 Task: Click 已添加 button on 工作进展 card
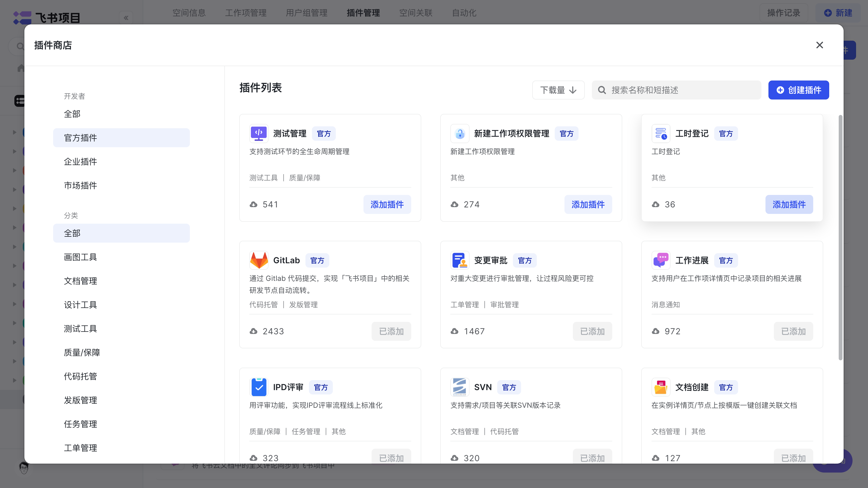tap(793, 331)
